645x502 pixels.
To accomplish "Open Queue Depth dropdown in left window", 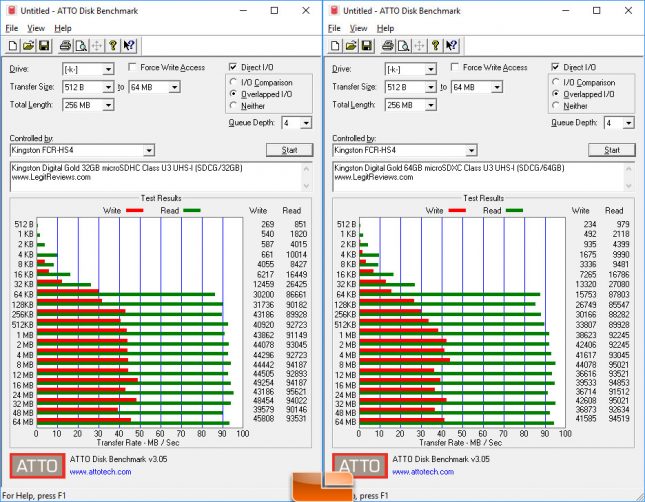I will coord(306,123).
